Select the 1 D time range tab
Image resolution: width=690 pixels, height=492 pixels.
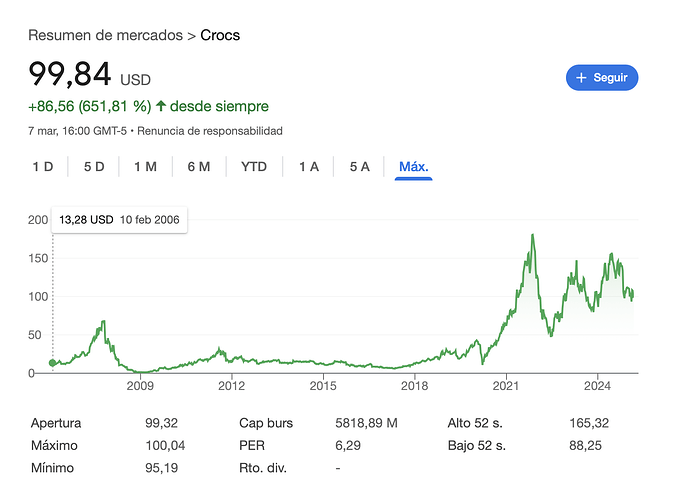[x=43, y=167]
